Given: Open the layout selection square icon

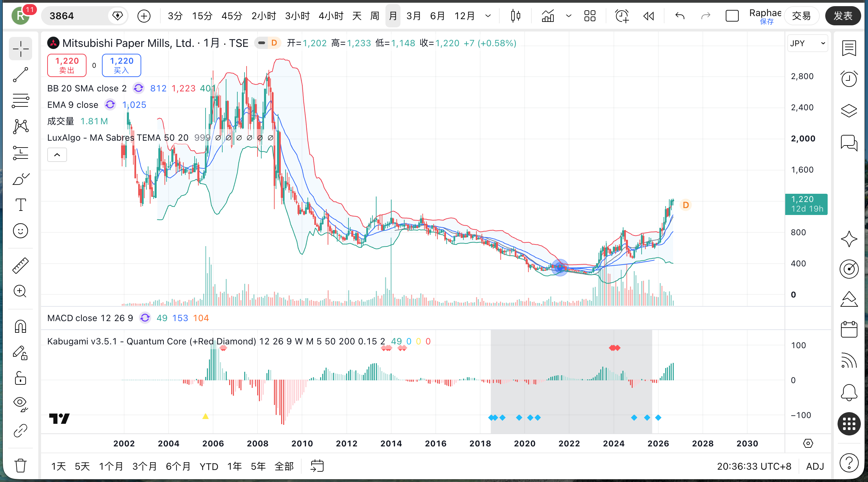Looking at the screenshot, I should 732,16.
